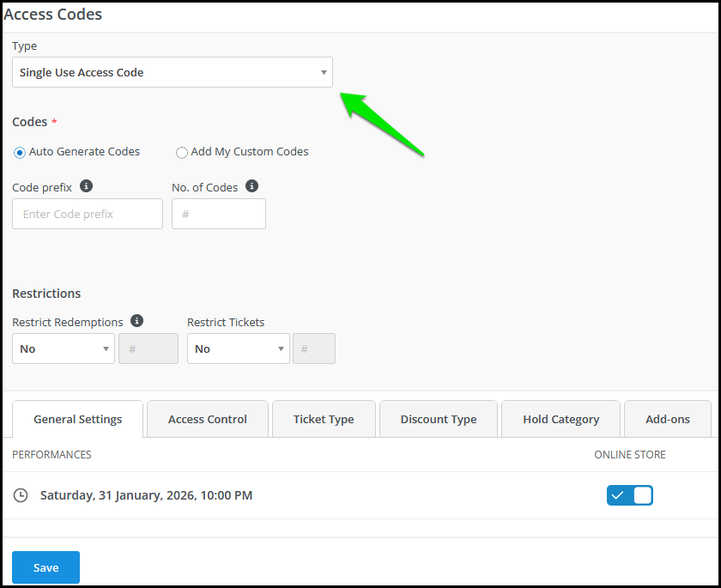Click the Restrict Tickets number field
This screenshot has width=721, height=588.
tap(314, 349)
